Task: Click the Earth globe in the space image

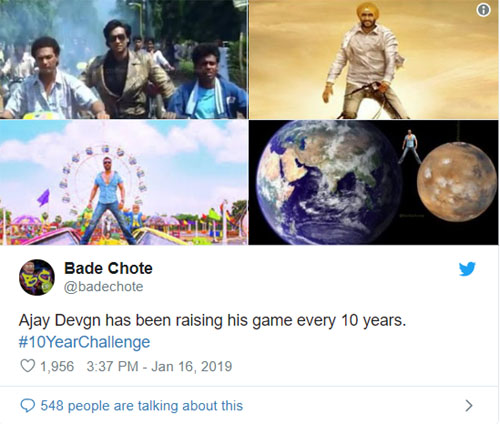Action: point(329,182)
